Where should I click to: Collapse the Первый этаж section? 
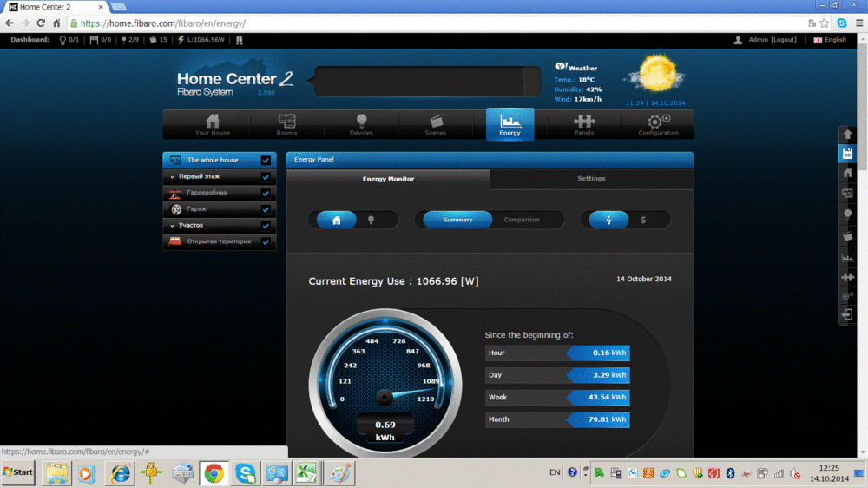173,176
